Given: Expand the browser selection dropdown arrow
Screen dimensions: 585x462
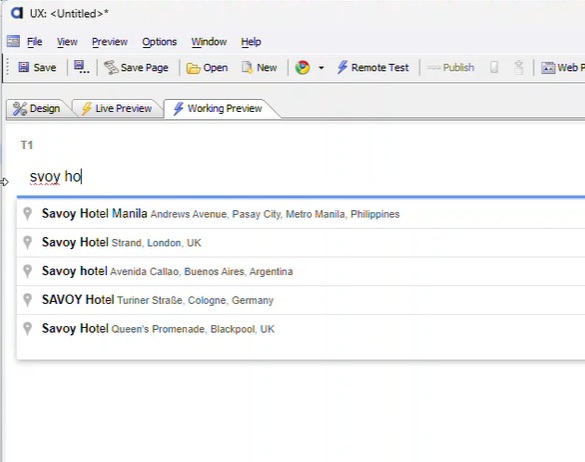Looking at the screenshot, I should click(x=321, y=68).
